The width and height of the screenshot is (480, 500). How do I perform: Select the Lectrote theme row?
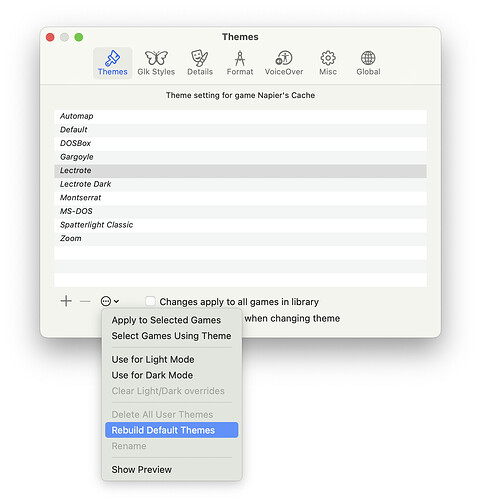[x=240, y=171]
